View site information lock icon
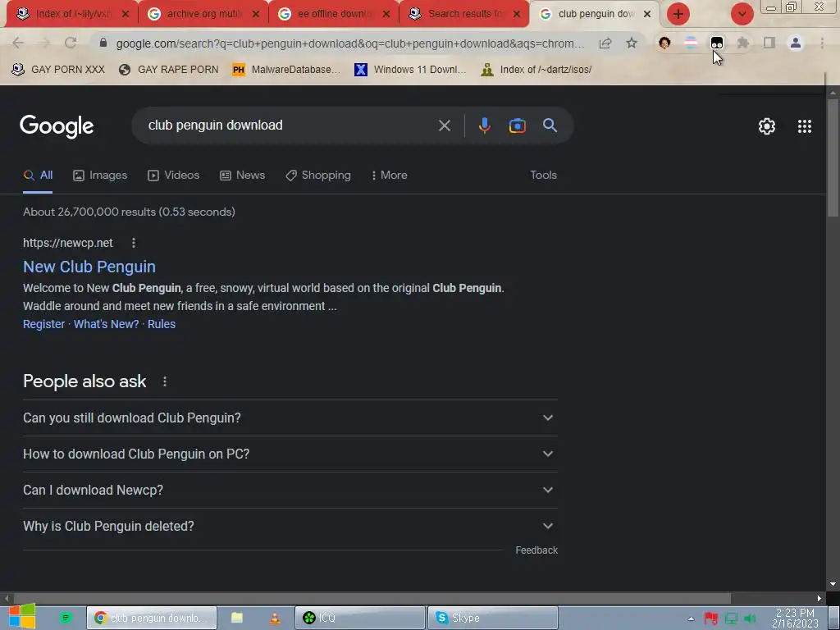Screen dimensions: 840x630 point(103,43)
